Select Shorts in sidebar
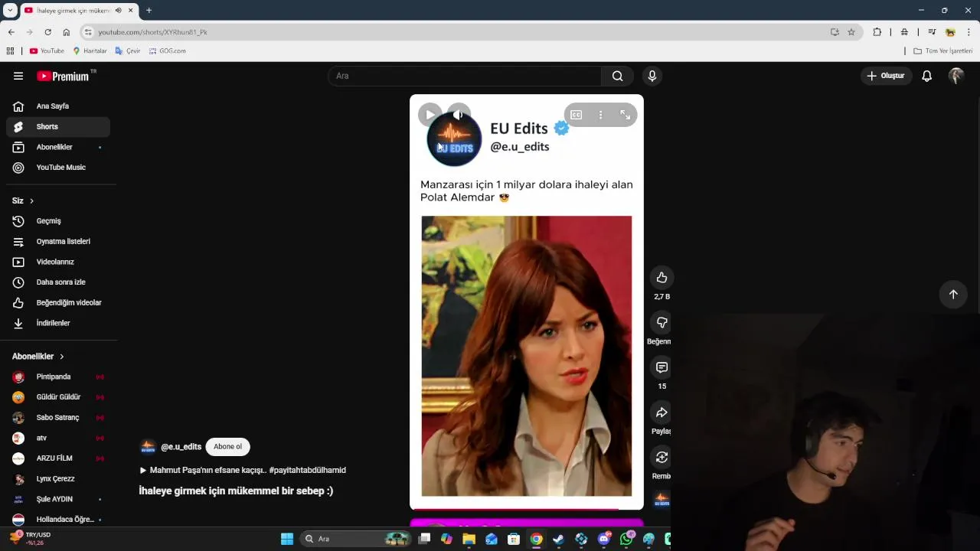Viewport: 980px width, 551px height. (x=58, y=127)
